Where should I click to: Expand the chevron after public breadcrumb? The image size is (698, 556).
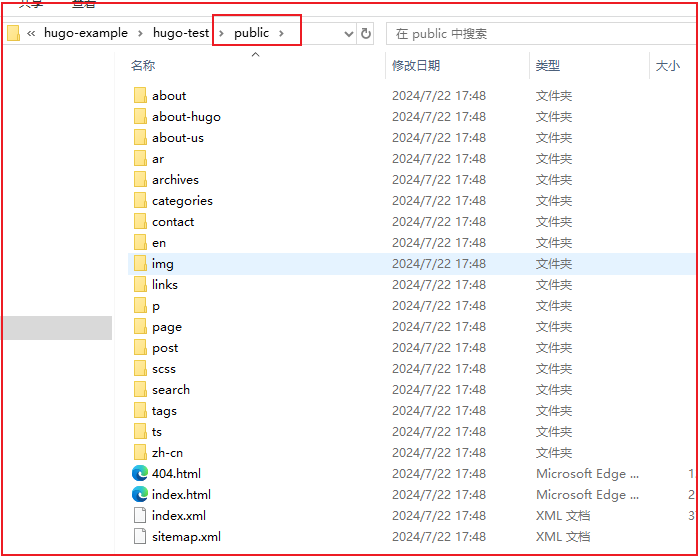[283, 33]
